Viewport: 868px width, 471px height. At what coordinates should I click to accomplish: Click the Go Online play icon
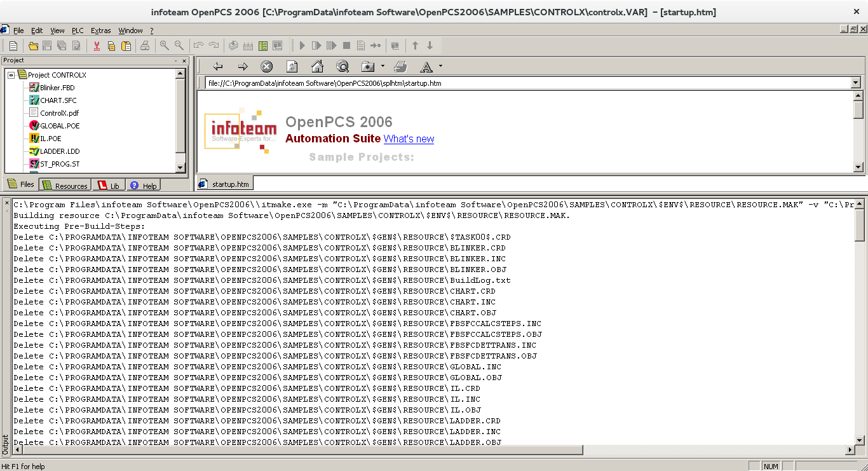pos(302,46)
